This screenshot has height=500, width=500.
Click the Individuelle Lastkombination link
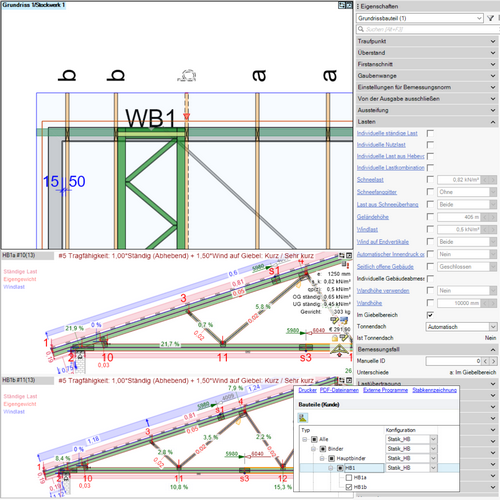click(x=390, y=167)
